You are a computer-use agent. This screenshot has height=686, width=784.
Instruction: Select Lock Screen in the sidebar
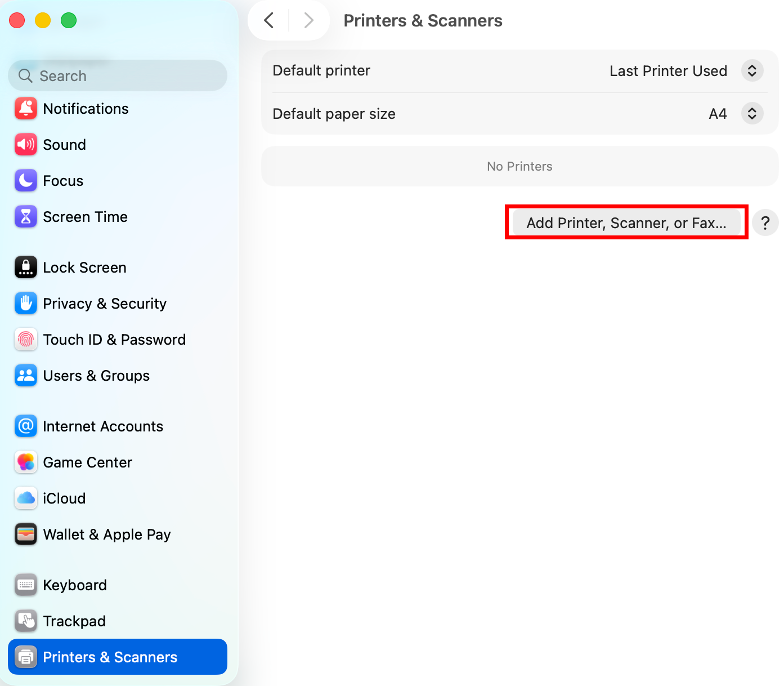(84, 268)
